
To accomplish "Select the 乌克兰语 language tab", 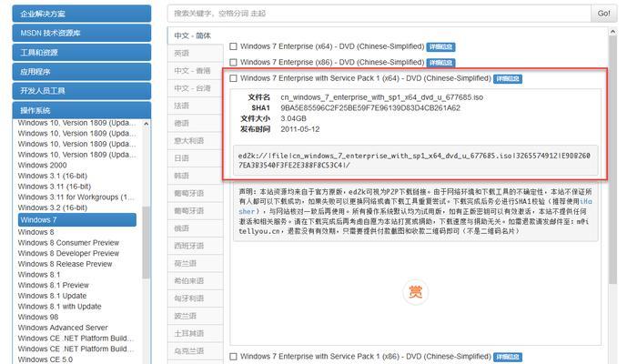I will tap(195, 350).
